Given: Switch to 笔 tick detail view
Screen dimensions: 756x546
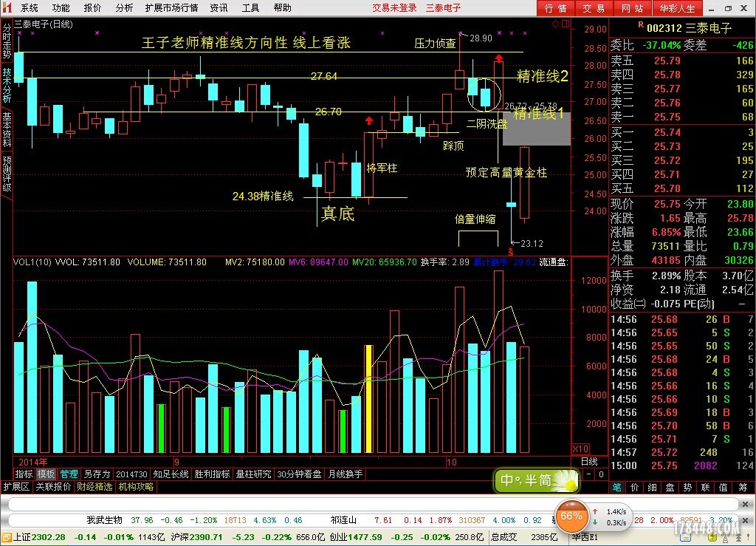Looking at the screenshot, I should point(617,487).
